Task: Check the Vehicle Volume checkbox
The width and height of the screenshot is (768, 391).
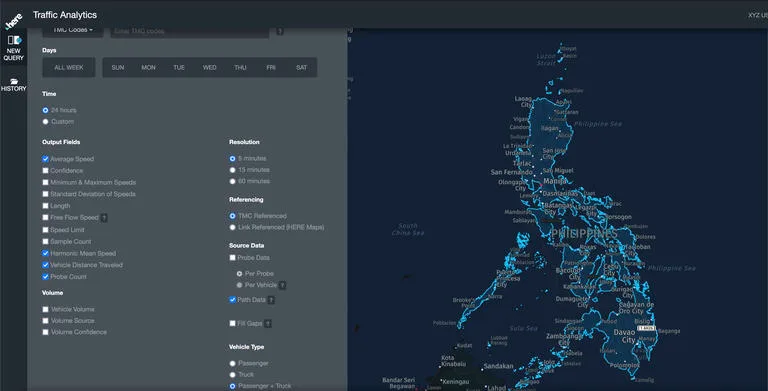Action: tap(46, 309)
